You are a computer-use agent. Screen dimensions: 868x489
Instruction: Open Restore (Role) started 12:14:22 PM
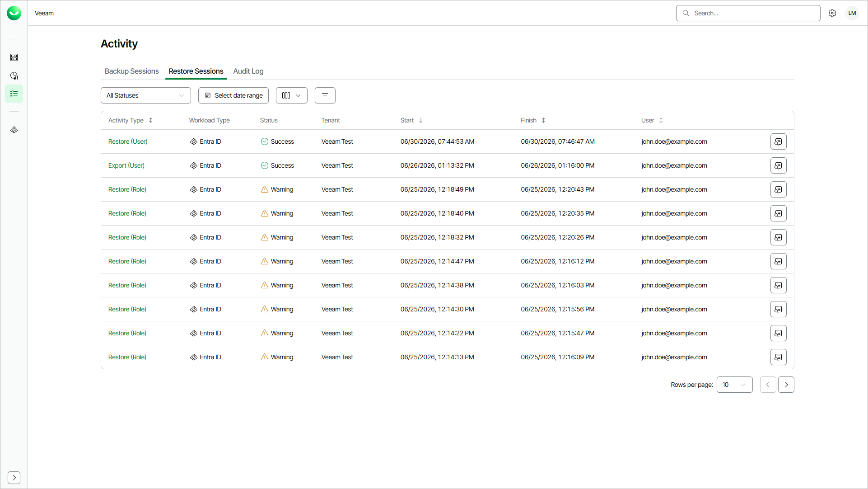127,333
